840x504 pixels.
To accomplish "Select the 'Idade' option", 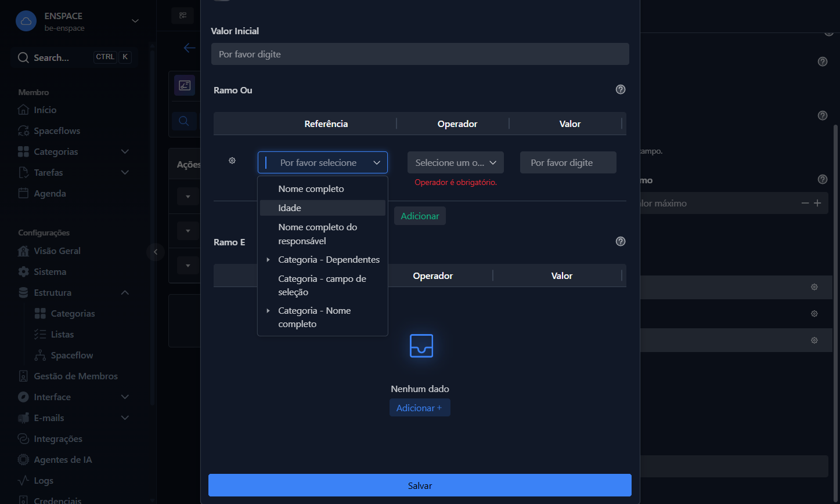I will pos(323,208).
